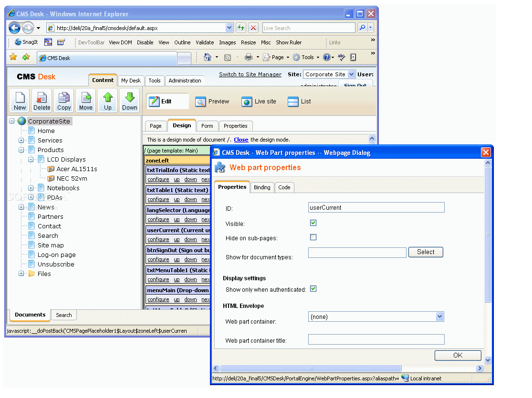
Task: Switch to the Binding tab
Action: 262,187
